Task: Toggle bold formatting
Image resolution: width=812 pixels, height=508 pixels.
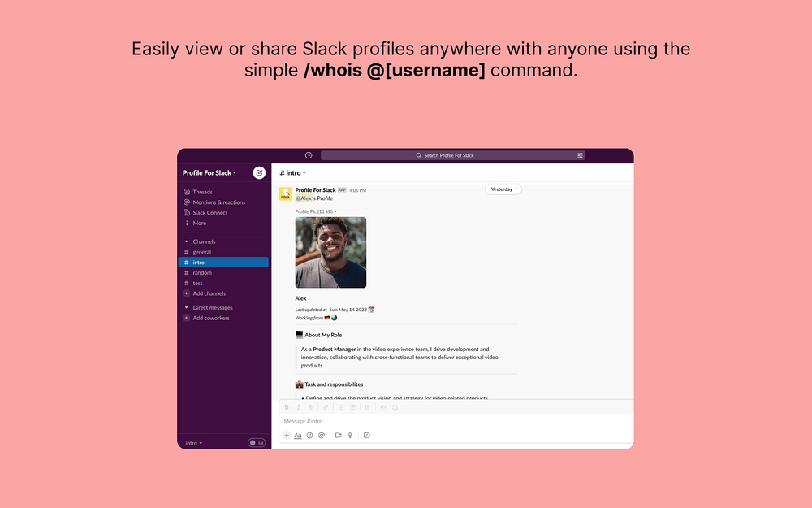Action: pyautogui.click(x=287, y=407)
